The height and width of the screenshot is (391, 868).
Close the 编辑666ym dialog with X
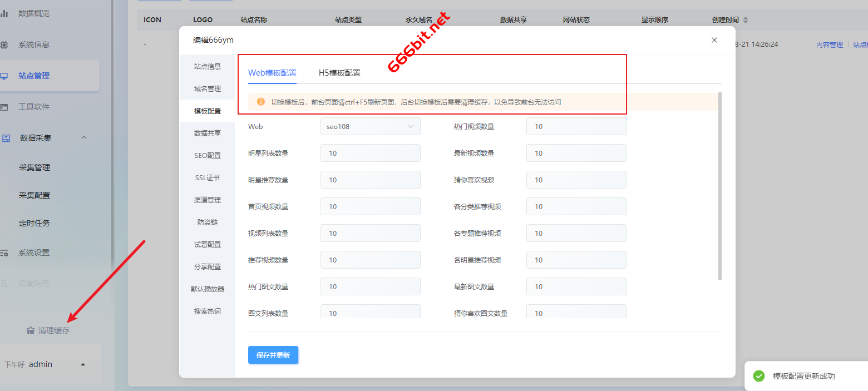[714, 40]
